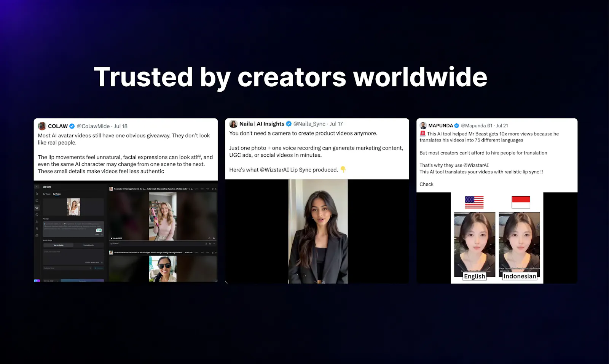Click the small avatar beside the first generation prompt
The height and width of the screenshot is (364, 609).
pos(111,189)
